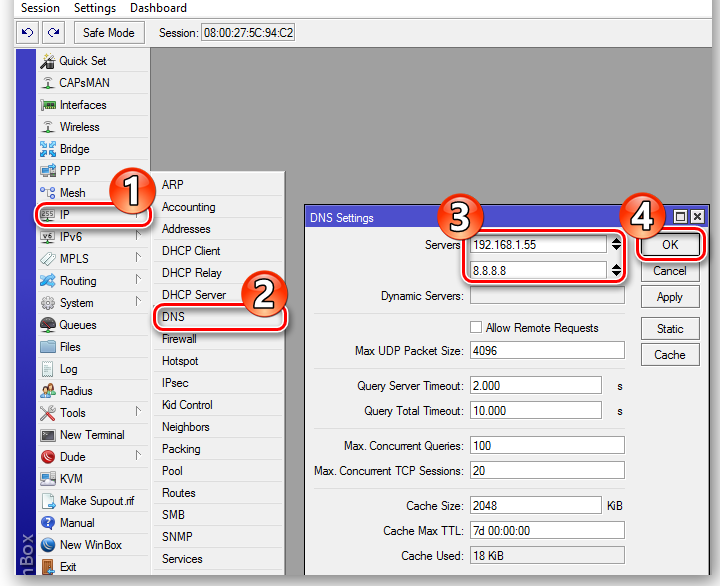
Task: Open the Cache button
Action: point(670,355)
